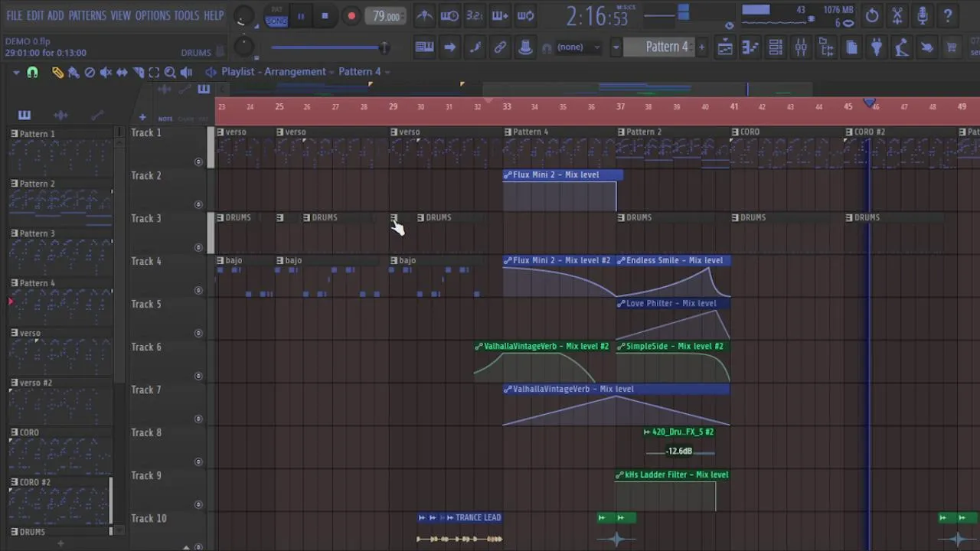Open the ADD menu

56,15
